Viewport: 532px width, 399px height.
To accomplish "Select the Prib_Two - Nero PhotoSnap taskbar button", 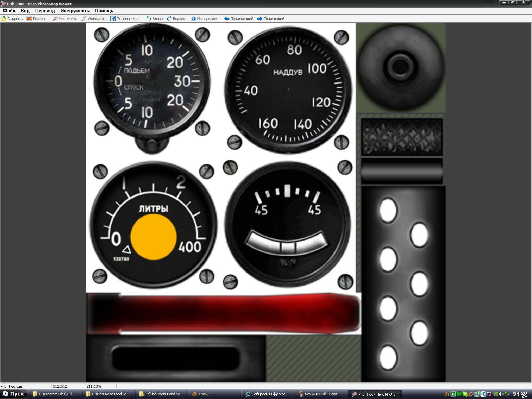I will click(x=374, y=394).
